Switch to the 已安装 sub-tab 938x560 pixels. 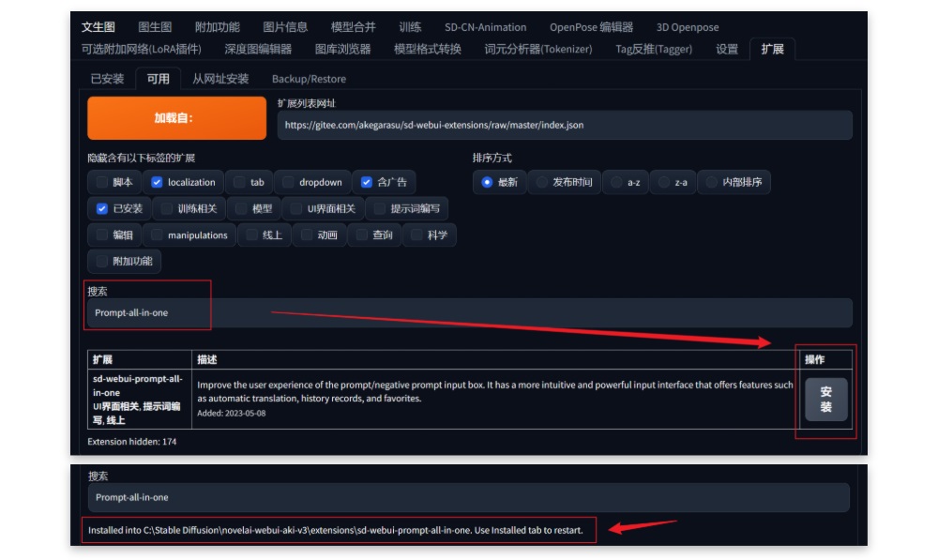(107, 79)
